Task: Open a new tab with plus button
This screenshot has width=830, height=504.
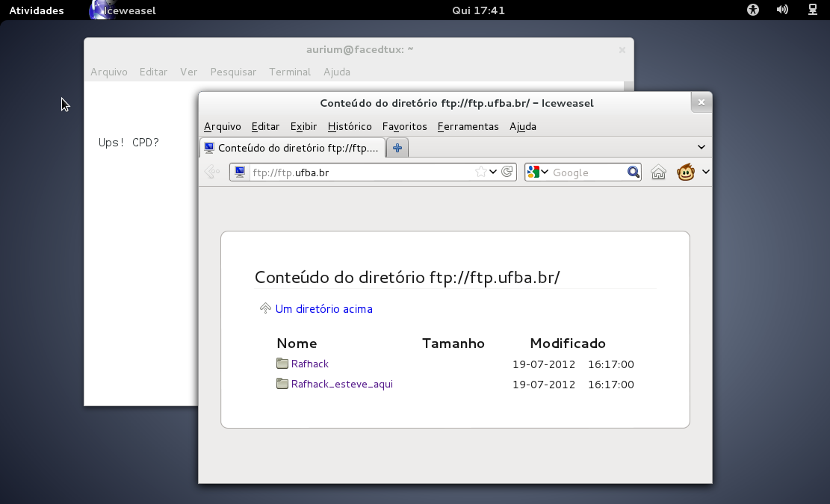Action: 397,148
